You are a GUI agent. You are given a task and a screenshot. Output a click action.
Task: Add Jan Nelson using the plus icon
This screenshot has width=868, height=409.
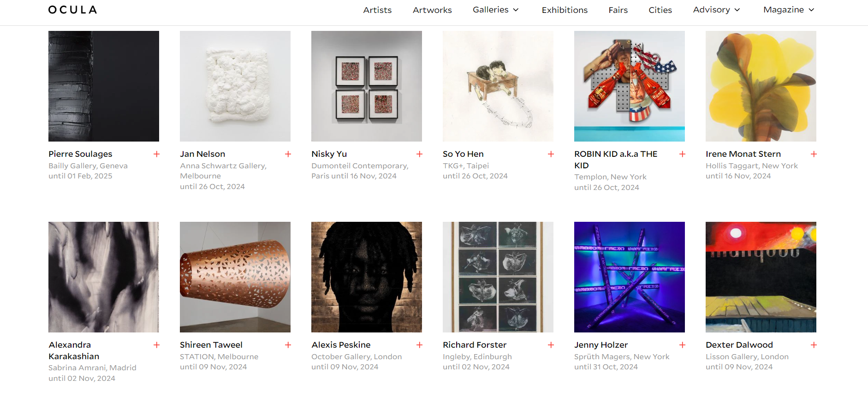coord(288,154)
